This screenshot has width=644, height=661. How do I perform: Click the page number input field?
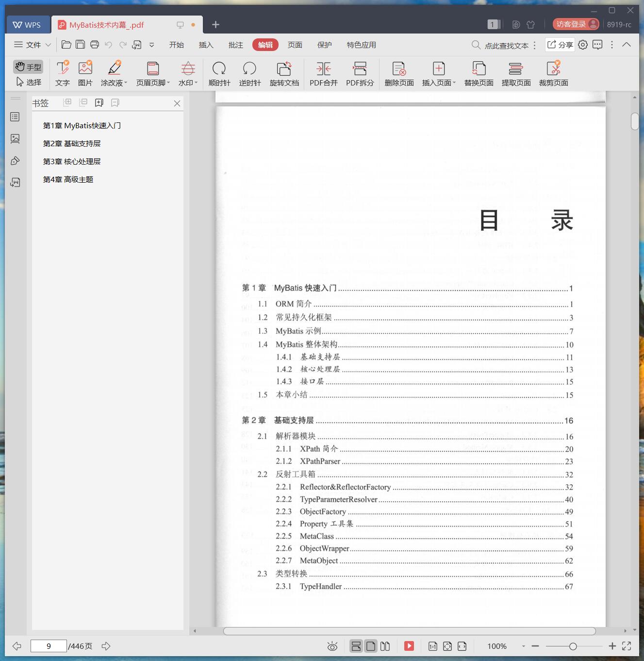coord(49,646)
